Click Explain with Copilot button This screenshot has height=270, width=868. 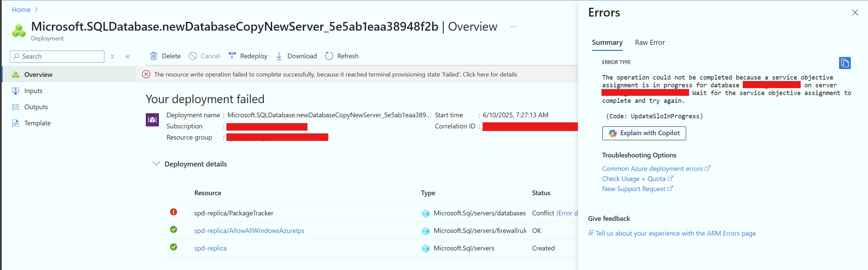pos(644,133)
